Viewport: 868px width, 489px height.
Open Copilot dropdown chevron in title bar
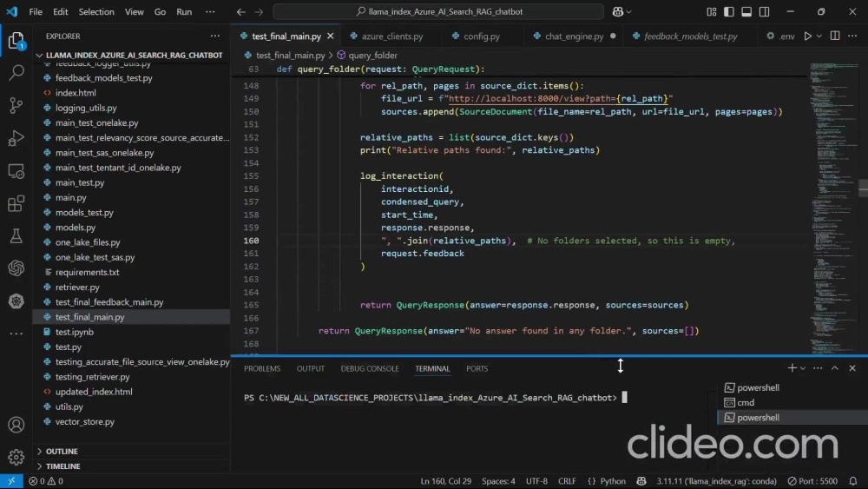point(628,11)
